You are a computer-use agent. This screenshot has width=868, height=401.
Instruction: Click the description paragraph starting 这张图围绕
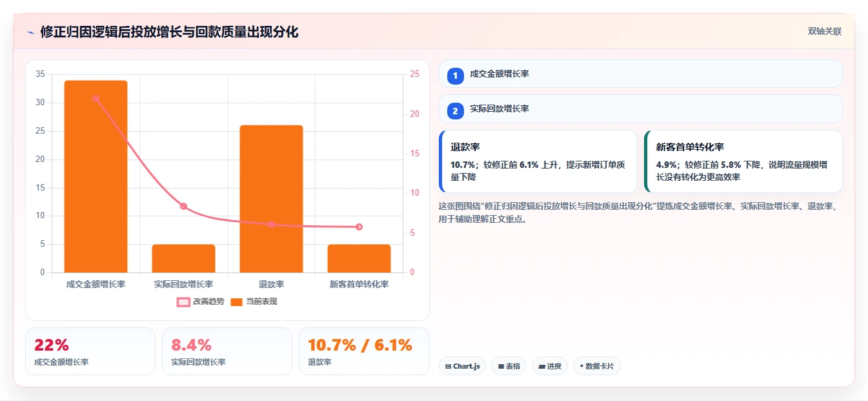(638, 212)
